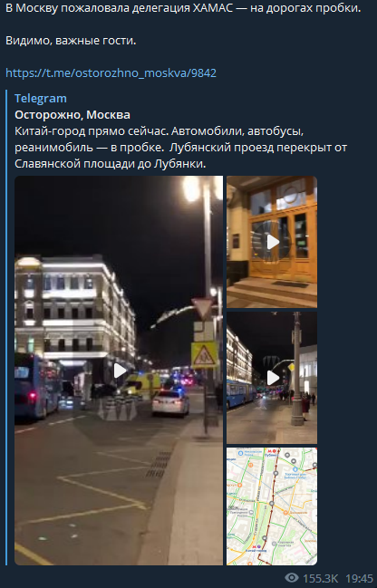Click the 155.3K view counter
This screenshot has height=588, width=377.
320,578
